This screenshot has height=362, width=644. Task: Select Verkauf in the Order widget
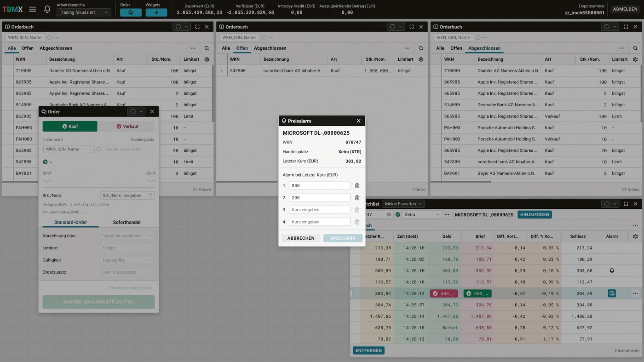127,126
